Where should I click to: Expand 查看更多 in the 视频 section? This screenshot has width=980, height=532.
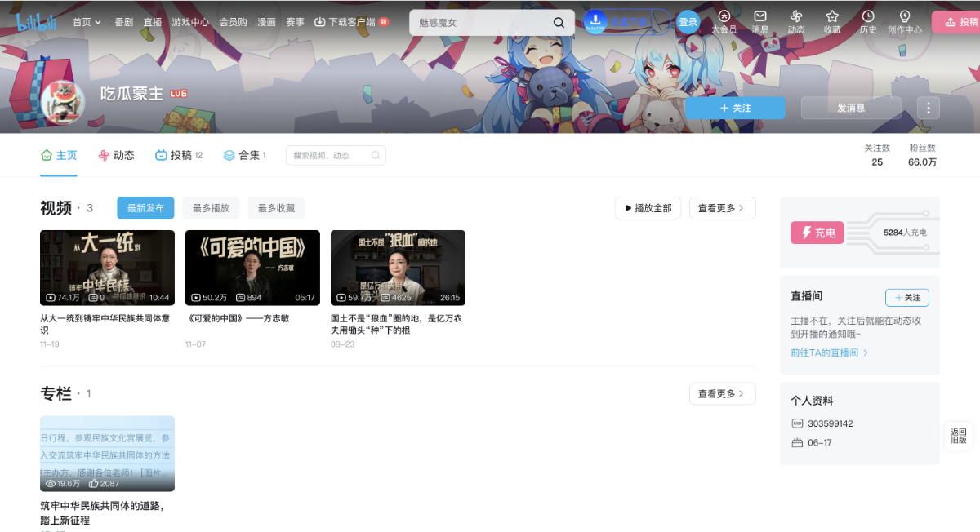coord(722,208)
